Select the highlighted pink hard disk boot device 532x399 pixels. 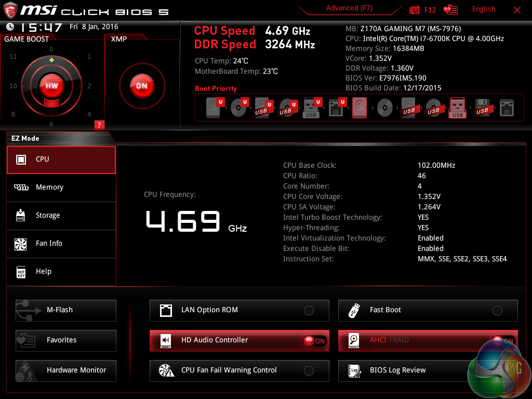point(360,108)
